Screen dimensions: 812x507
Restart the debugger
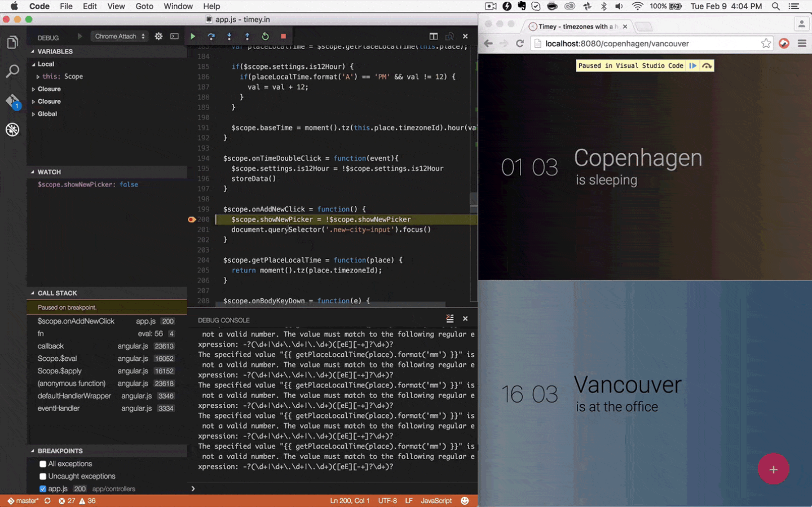265,36
